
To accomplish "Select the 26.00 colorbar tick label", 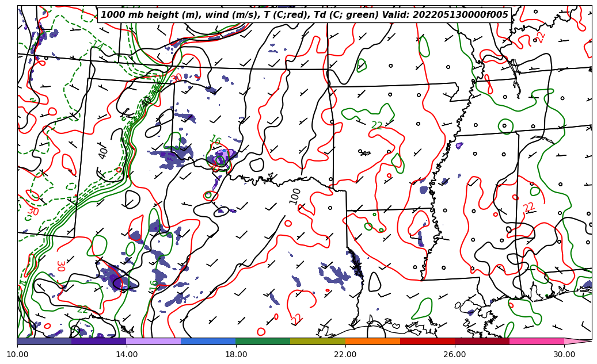I will pyautogui.click(x=455, y=354).
